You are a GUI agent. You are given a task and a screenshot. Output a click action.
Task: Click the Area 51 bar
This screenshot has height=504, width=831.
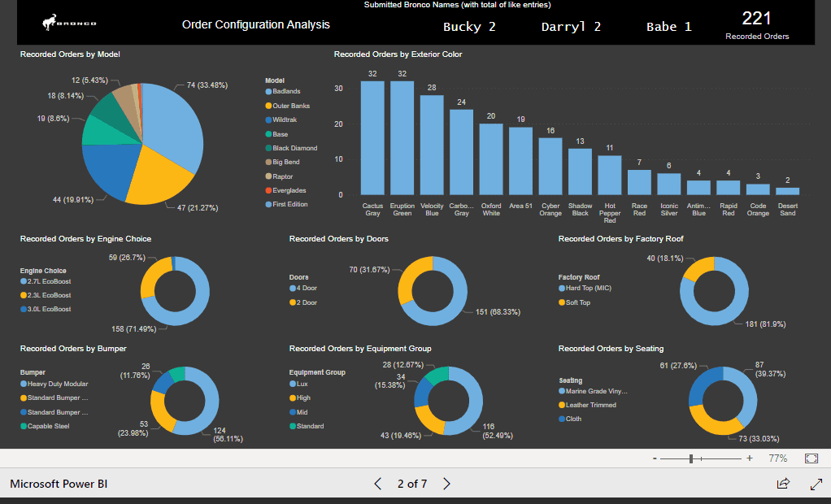pyautogui.click(x=521, y=161)
